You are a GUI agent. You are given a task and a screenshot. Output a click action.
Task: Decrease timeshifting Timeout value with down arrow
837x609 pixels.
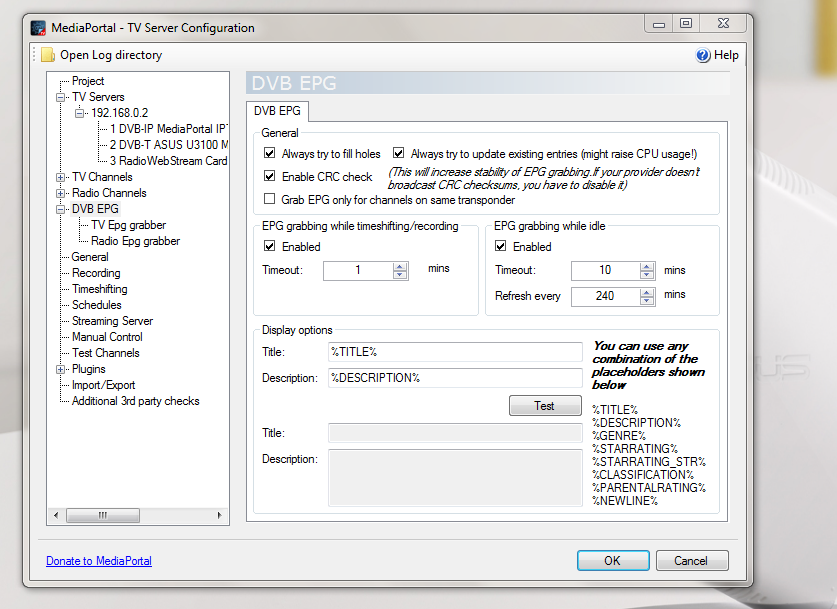coord(400,275)
